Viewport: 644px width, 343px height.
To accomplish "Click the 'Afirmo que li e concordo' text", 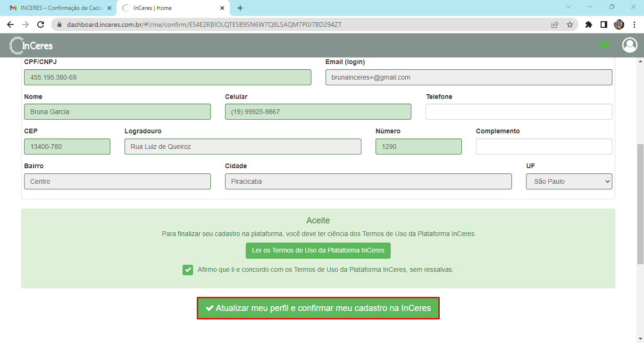I will click(326, 270).
